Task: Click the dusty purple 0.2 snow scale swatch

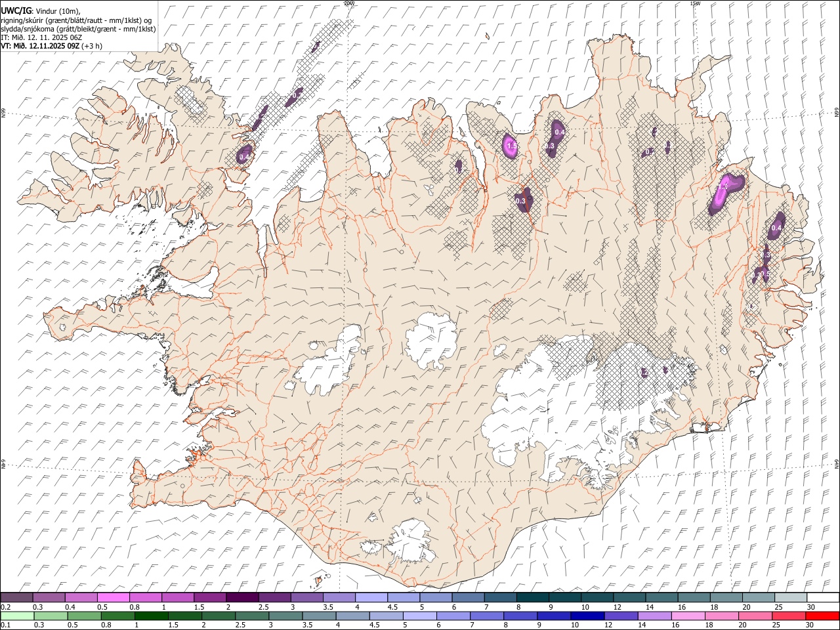Action: (16, 597)
